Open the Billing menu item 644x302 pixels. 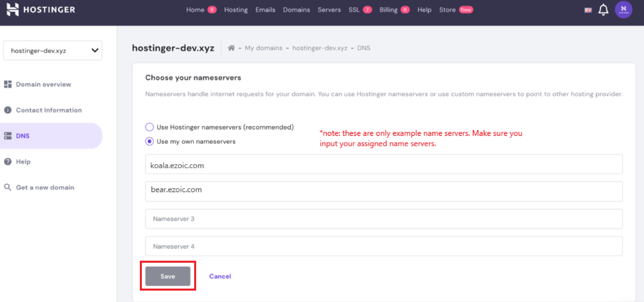click(x=388, y=10)
